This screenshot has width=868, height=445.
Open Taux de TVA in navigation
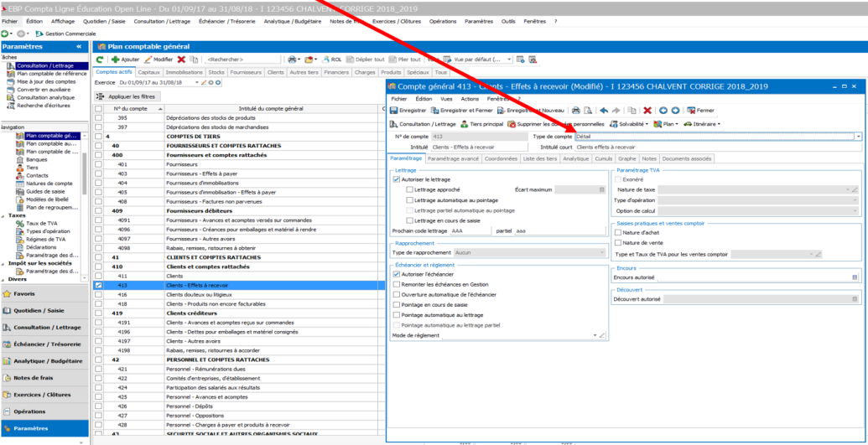coord(43,223)
